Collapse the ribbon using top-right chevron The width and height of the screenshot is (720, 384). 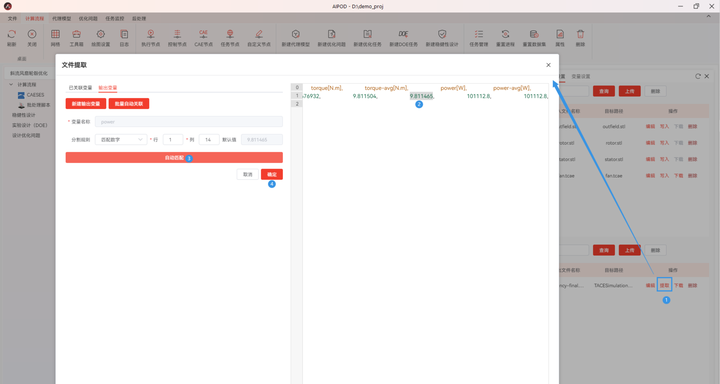coord(709,17)
